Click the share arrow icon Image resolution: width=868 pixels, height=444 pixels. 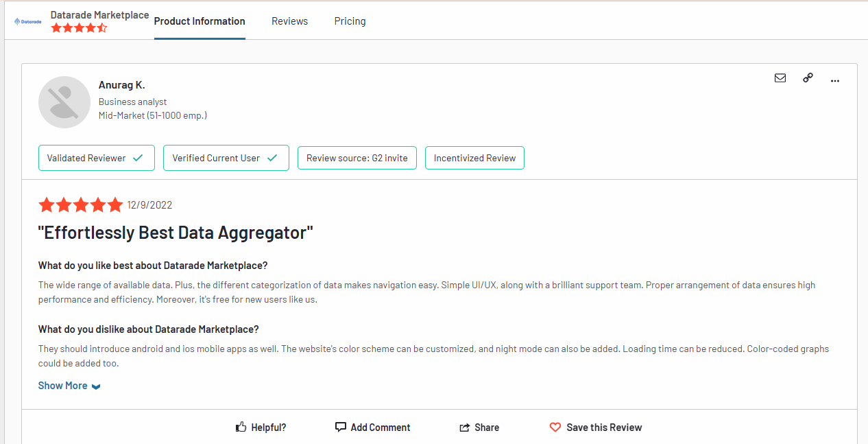point(465,428)
